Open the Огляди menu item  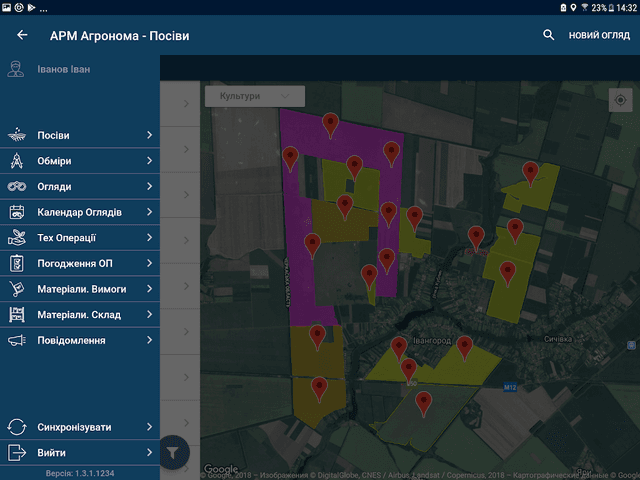(x=80, y=187)
